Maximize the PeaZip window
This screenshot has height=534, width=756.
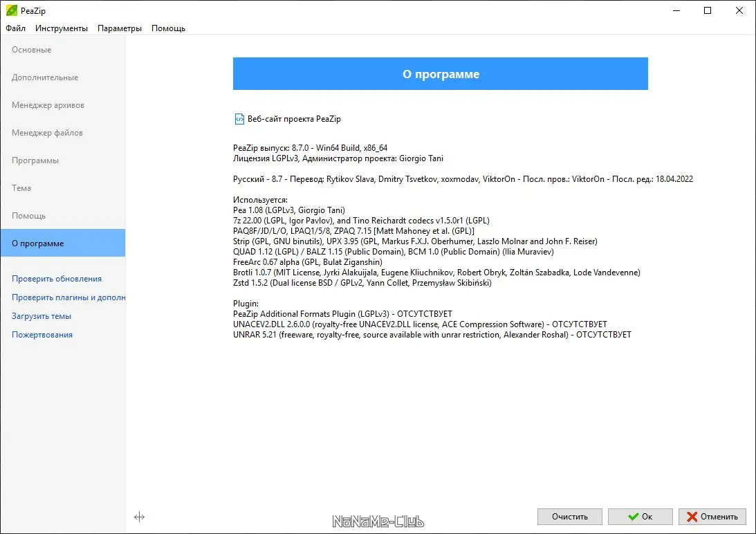(x=708, y=10)
